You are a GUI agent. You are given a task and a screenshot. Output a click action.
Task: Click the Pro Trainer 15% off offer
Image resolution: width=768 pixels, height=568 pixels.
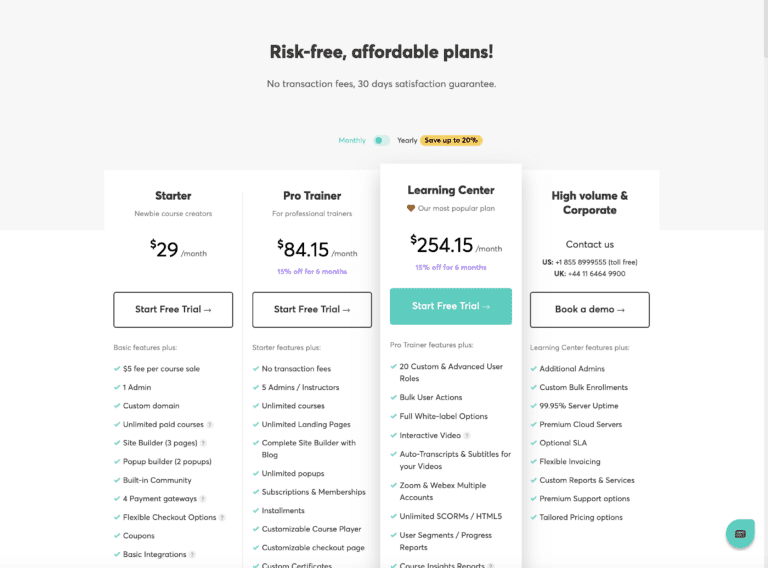point(312,272)
